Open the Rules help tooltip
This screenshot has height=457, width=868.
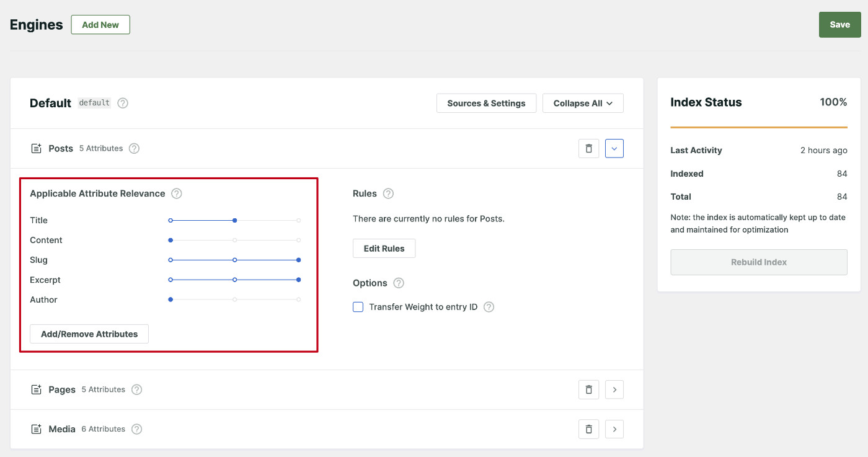[389, 193]
